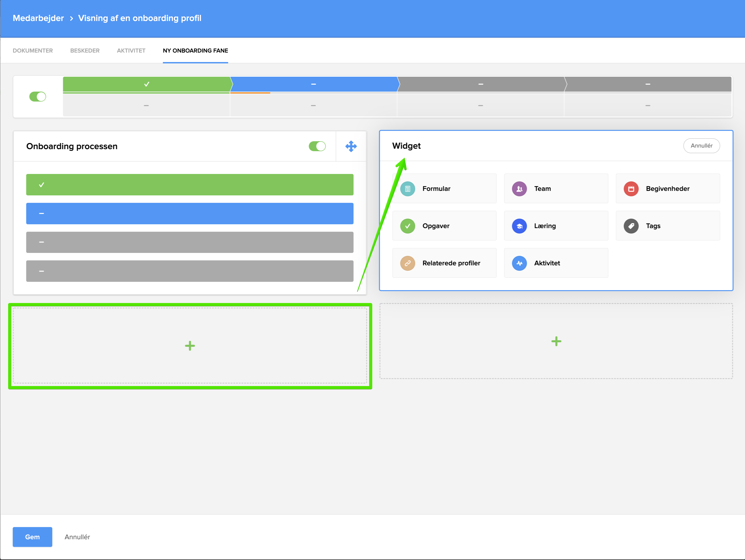Viewport: 745px width, 560px height.
Task: Select the Tags widget icon
Action: (x=631, y=226)
